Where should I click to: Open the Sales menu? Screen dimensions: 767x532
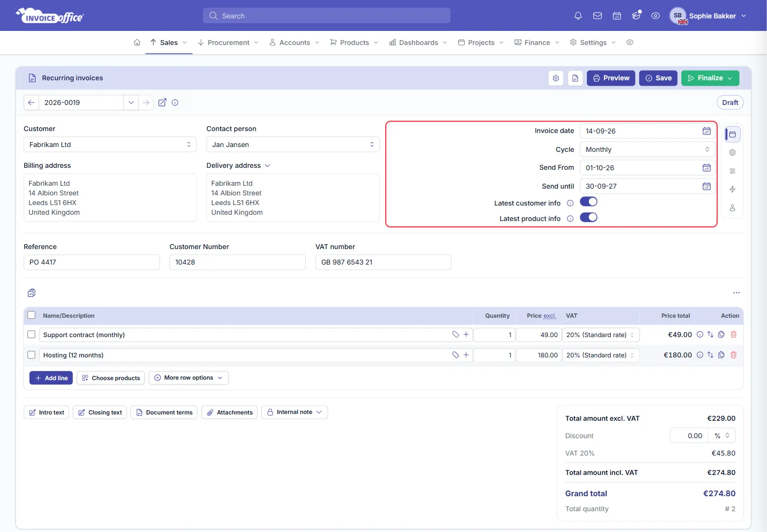coord(168,43)
